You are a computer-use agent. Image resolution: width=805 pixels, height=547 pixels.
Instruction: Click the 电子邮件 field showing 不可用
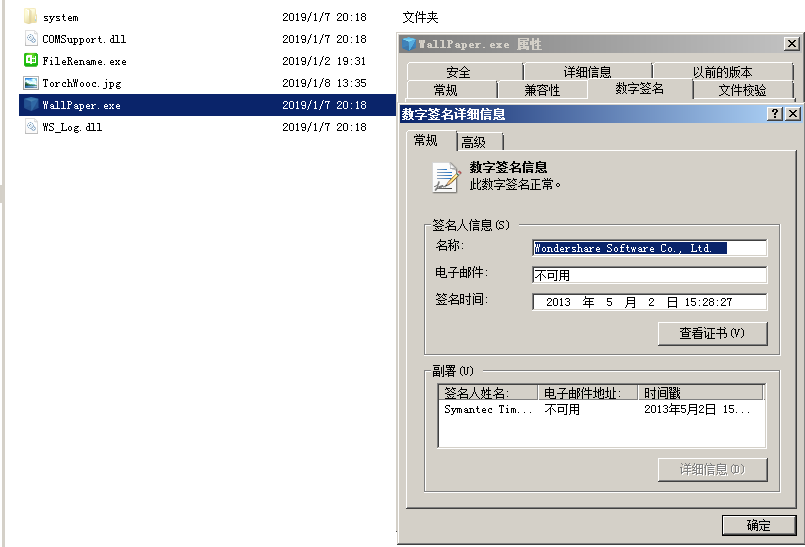649,275
